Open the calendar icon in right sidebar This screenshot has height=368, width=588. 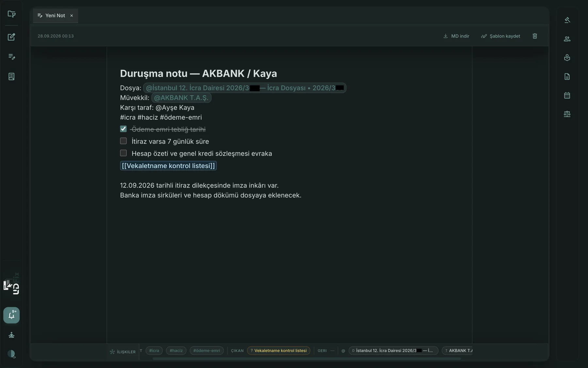click(567, 96)
